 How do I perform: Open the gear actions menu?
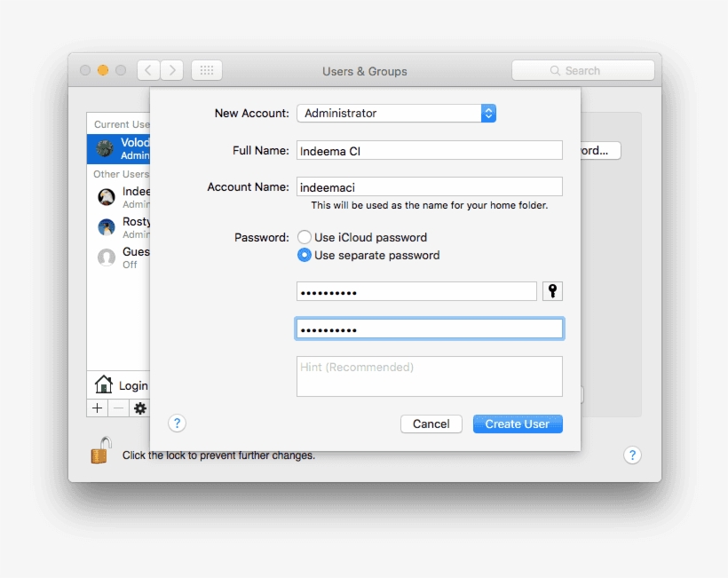[139, 408]
